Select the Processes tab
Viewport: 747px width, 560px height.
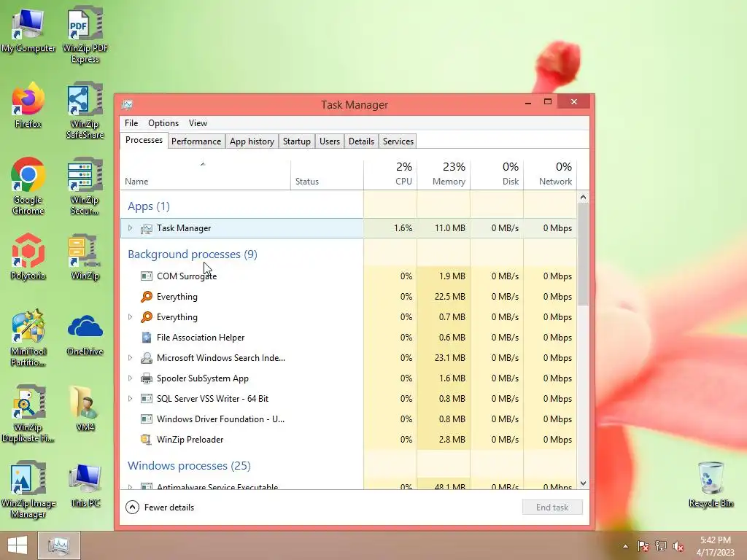144,140
